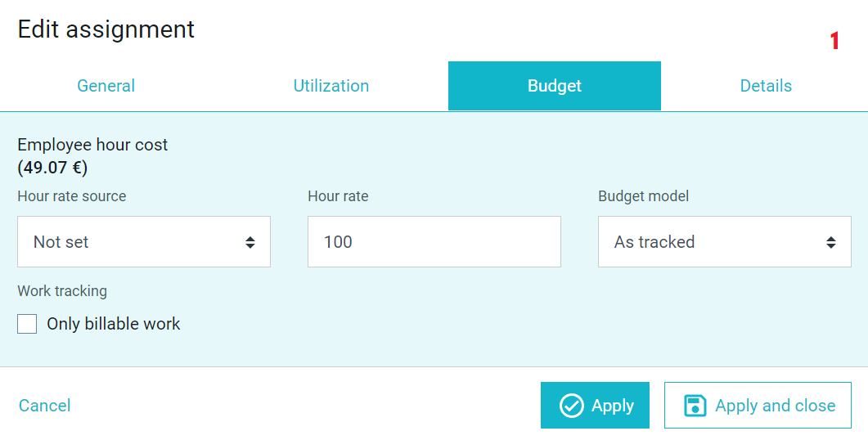Click the Apply button

pyautogui.click(x=595, y=405)
